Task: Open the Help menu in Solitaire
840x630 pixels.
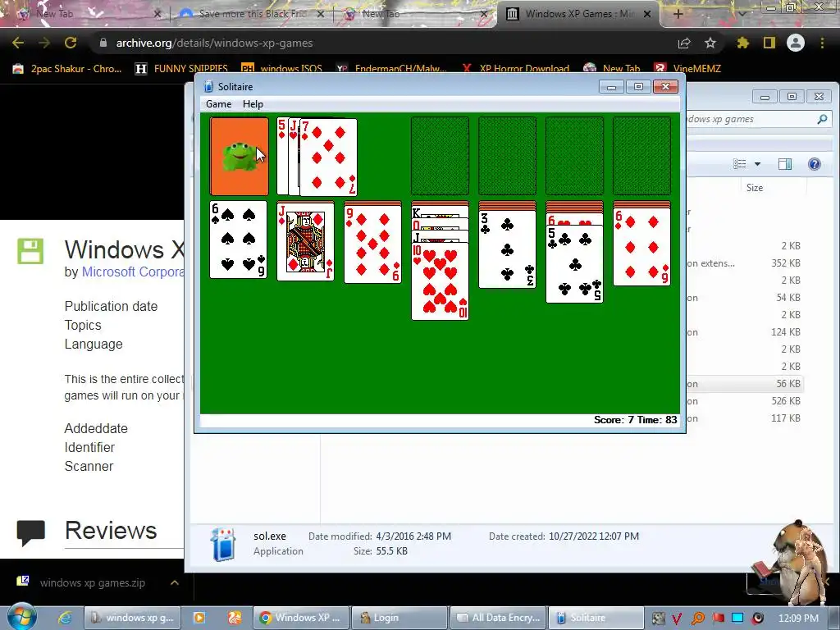Action: (x=253, y=104)
